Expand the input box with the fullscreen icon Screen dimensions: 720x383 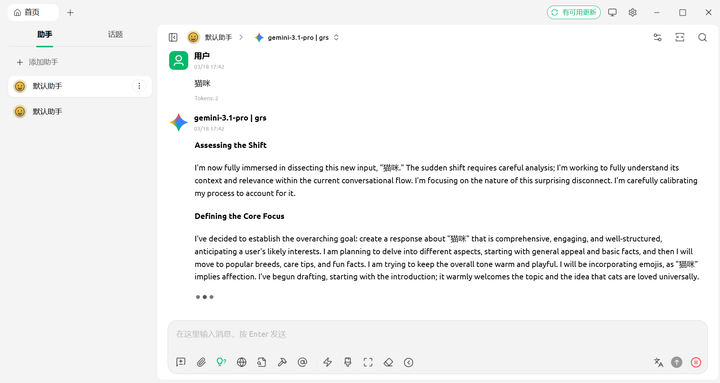click(368, 362)
